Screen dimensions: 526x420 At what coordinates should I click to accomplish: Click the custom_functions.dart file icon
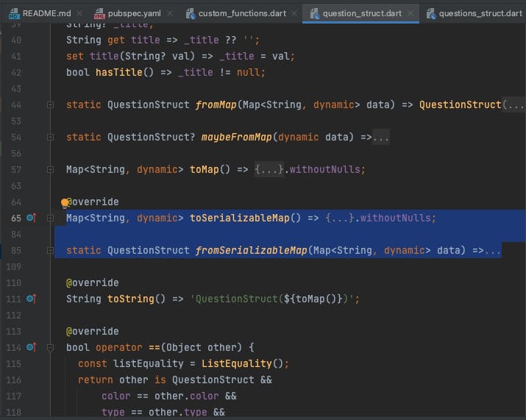click(191, 13)
